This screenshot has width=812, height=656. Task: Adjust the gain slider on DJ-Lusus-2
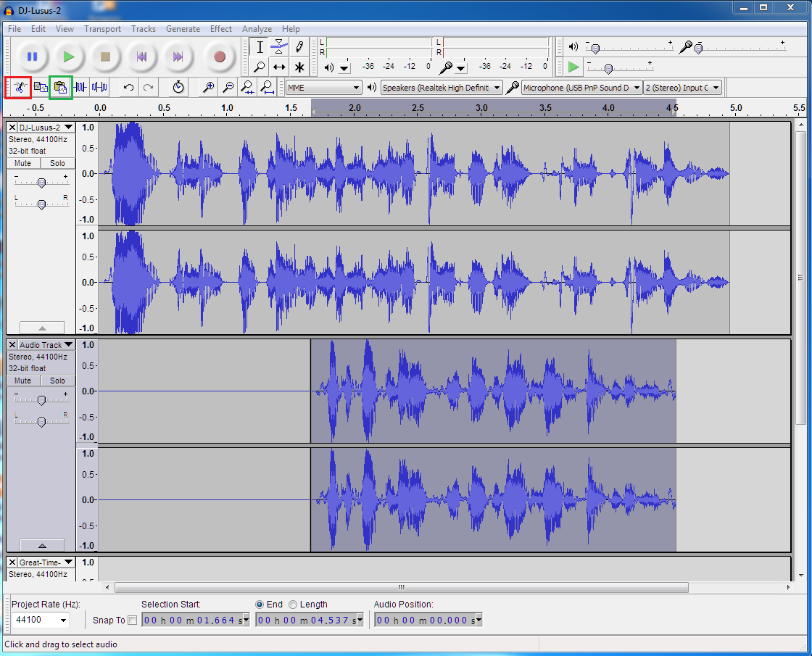tap(41, 181)
